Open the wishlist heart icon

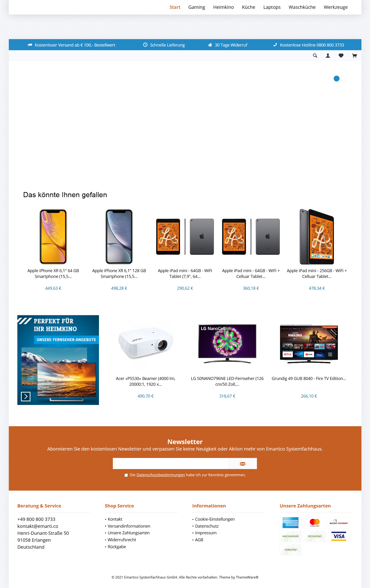341,56
